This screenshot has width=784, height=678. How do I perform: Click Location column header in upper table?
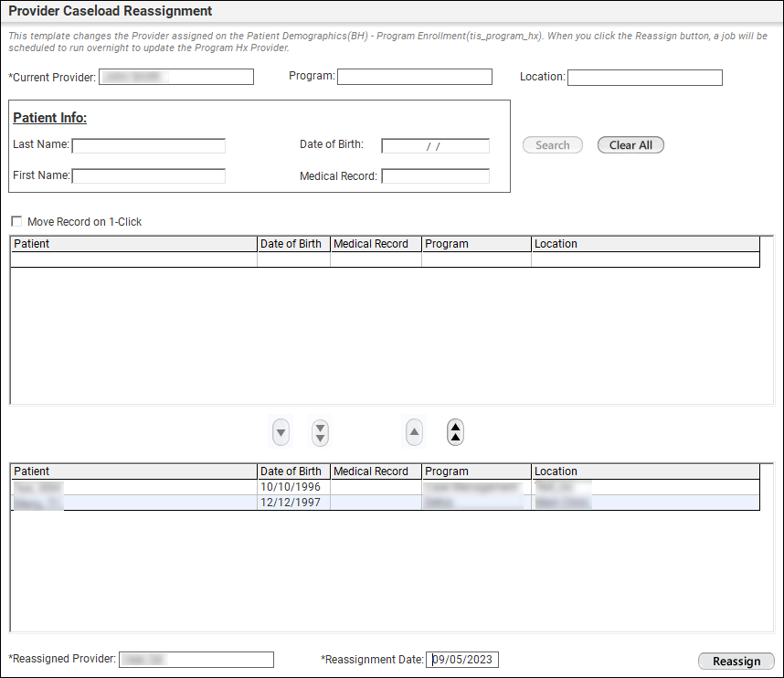(x=645, y=244)
